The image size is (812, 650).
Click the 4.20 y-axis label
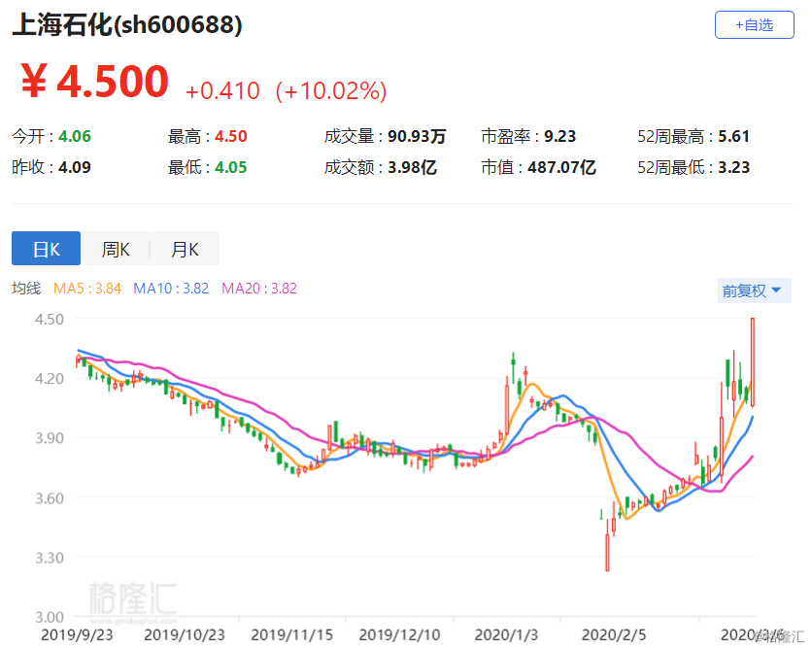tap(50, 379)
